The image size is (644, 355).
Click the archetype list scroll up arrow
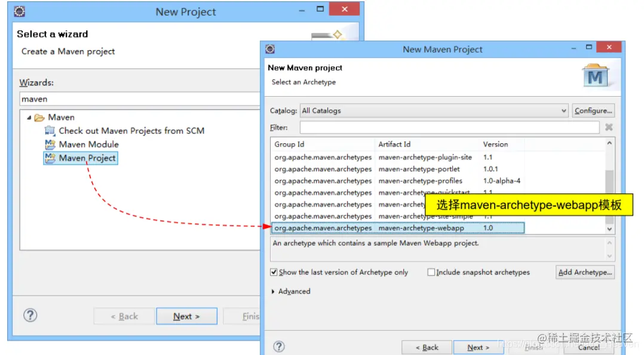pos(609,143)
